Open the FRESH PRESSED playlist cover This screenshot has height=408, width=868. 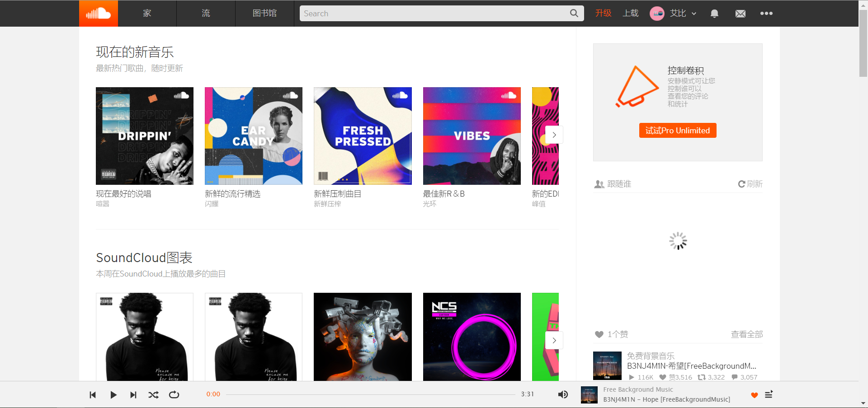coord(363,136)
